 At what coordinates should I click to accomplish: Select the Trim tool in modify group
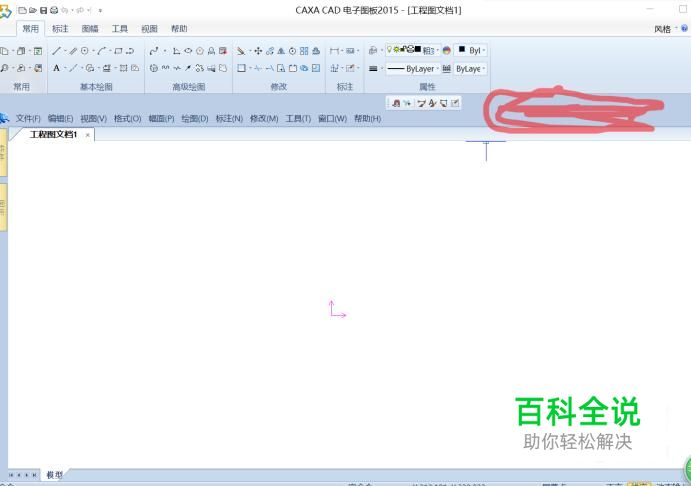pyautogui.click(x=258, y=68)
